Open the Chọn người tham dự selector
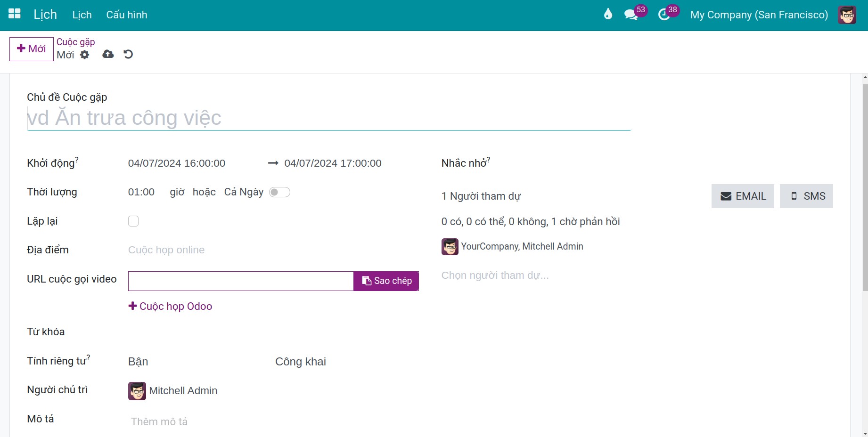 pyautogui.click(x=495, y=275)
